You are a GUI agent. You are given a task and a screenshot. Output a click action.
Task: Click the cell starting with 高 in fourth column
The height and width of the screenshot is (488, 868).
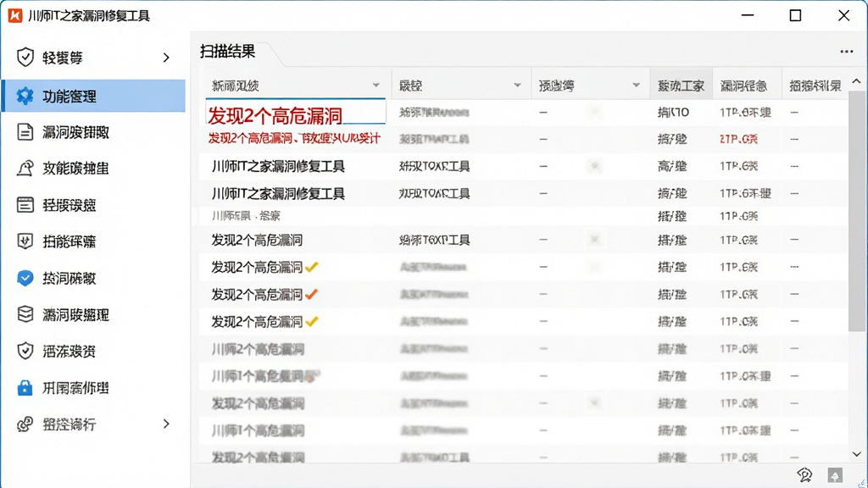(x=672, y=166)
